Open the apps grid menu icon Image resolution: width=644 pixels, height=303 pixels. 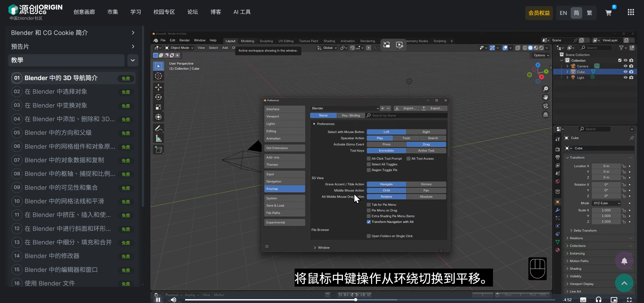631,12
